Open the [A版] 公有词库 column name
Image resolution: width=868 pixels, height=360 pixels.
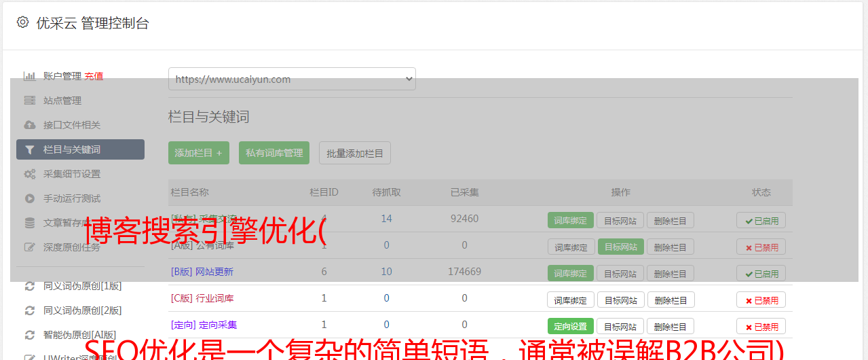202,245
